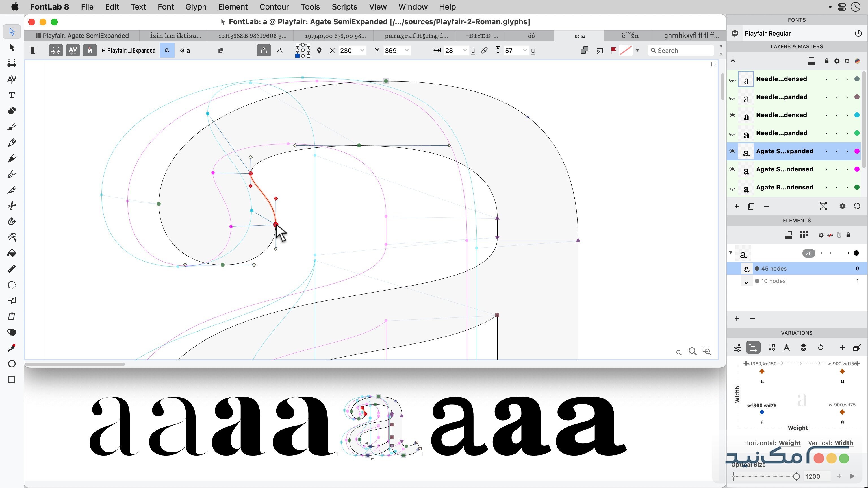Viewport: 868px width, 488px height.
Task: Select the Text tool
Action: (12, 95)
